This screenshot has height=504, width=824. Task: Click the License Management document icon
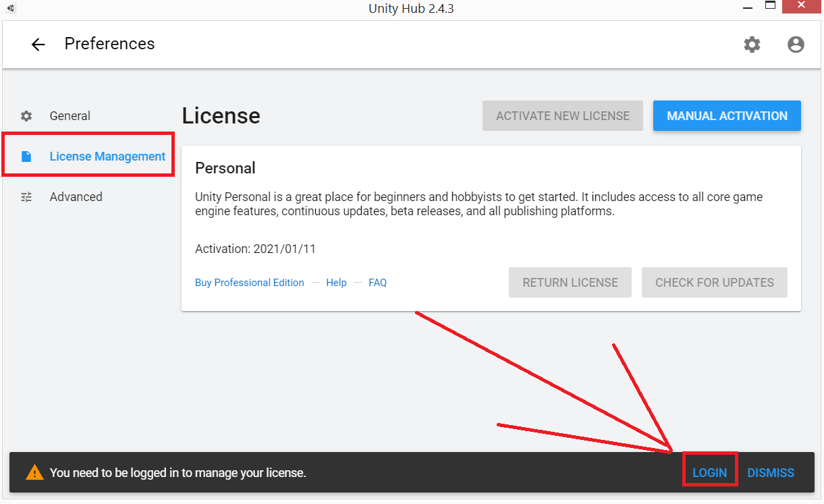(26, 157)
